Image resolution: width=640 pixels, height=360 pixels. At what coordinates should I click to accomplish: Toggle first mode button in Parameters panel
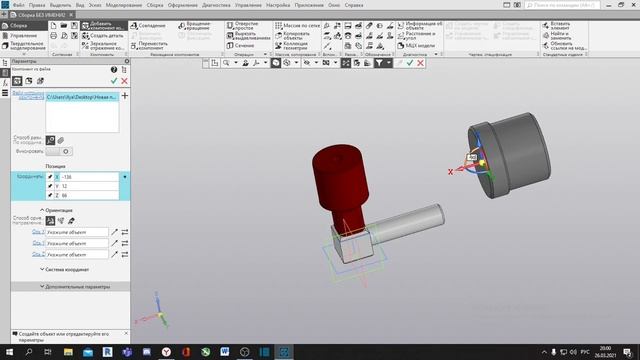tap(17, 81)
